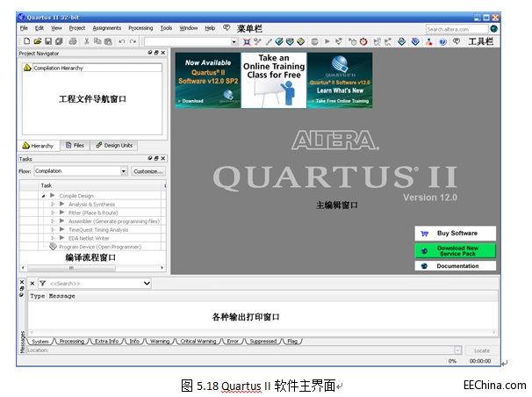Click the Print toolbar icon

tap(73, 41)
